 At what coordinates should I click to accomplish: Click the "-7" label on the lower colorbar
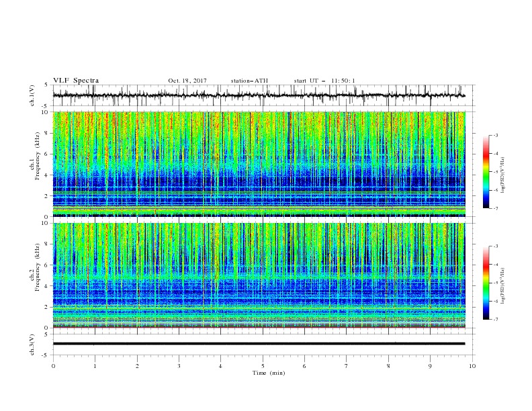pos(496,320)
